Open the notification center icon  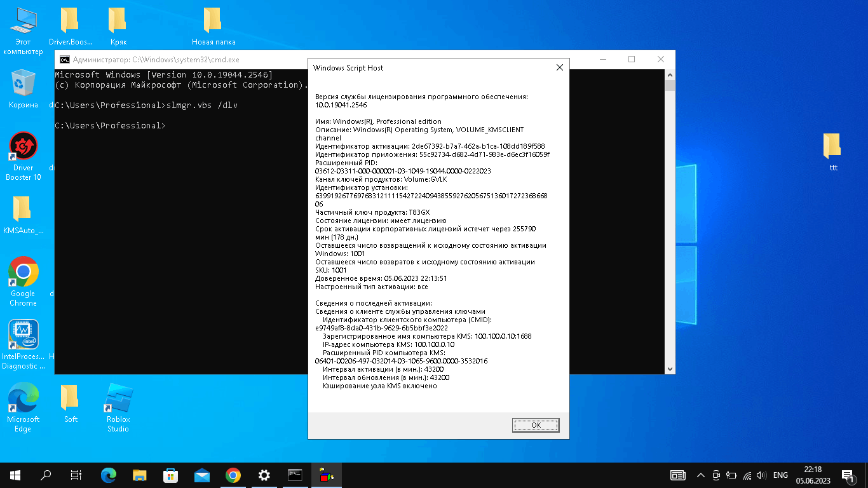847,475
